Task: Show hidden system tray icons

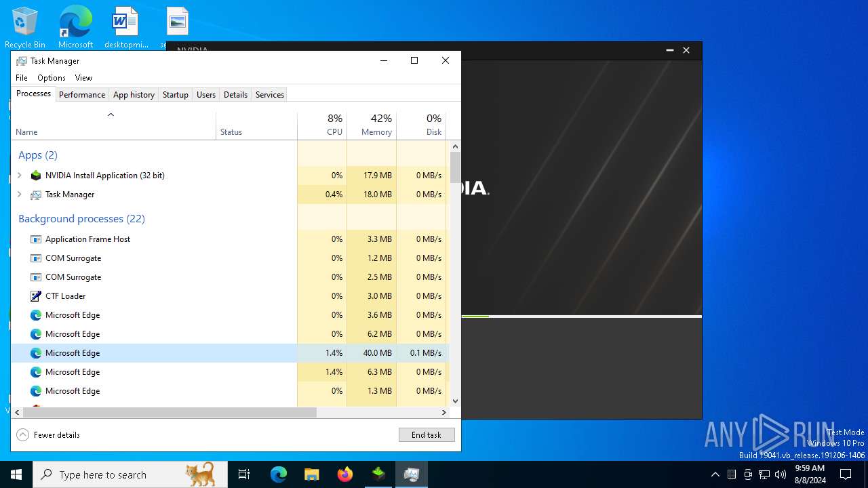Action: (x=715, y=474)
